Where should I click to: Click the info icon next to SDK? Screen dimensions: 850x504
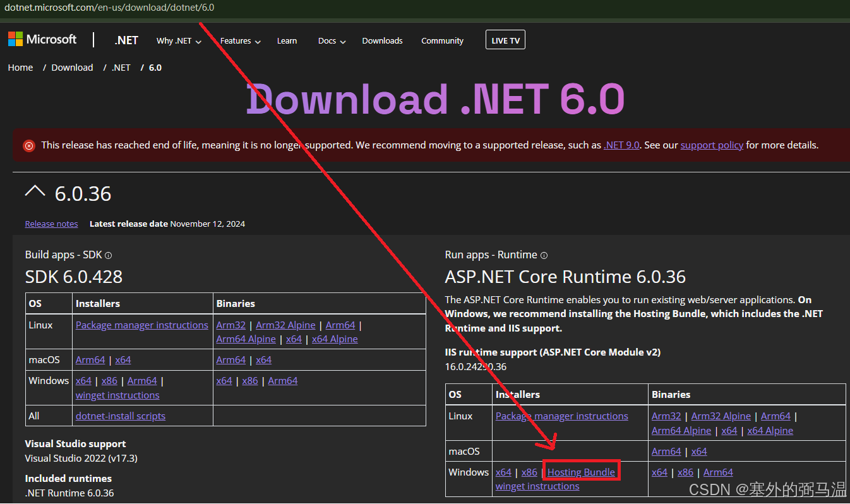click(x=108, y=255)
